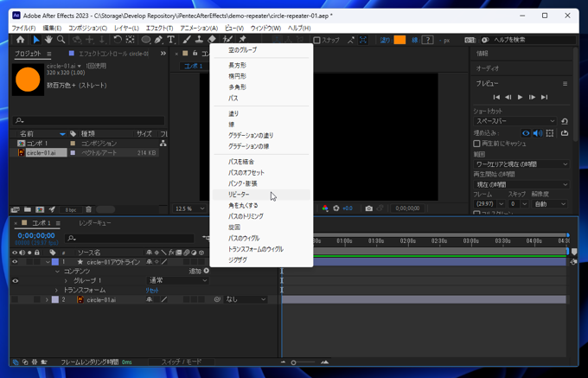Screen dimensions: 588x378
Task: Select the Selection arrow tool
Action: point(36,40)
